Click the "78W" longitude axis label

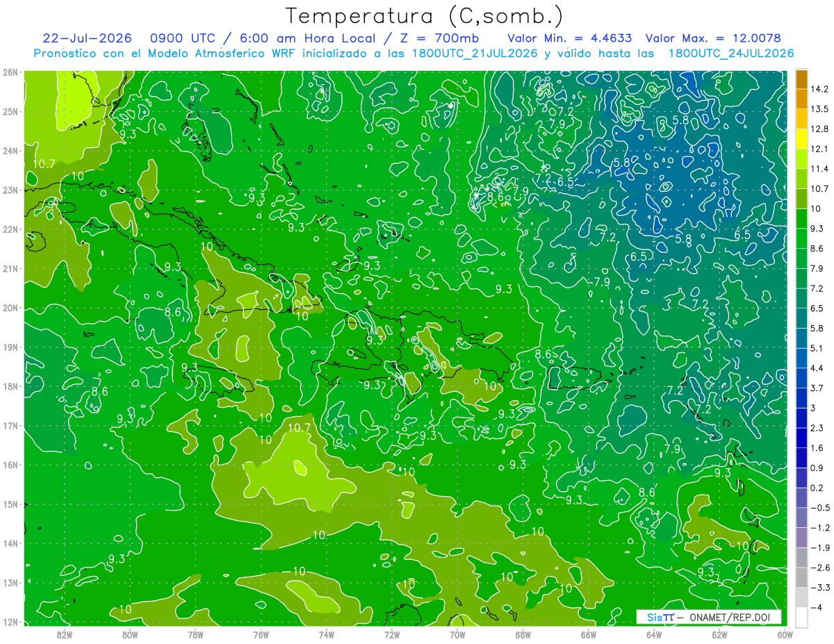tap(195, 634)
